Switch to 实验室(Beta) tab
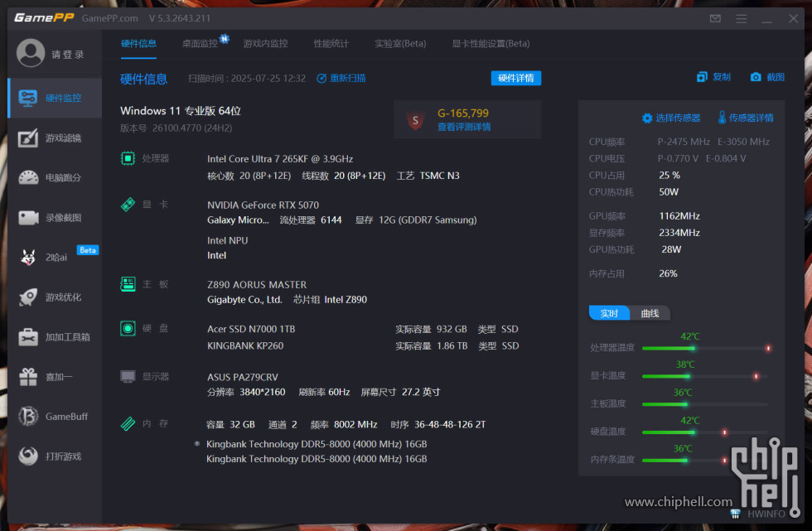 (x=400, y=43)
